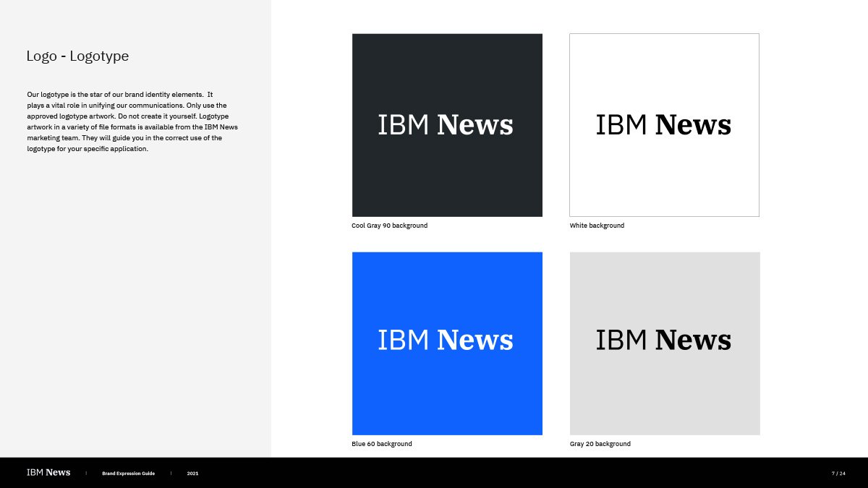Click the IBM News logo in the footer bar
Viewport: 868px width, 488px height.
(47, 472)
